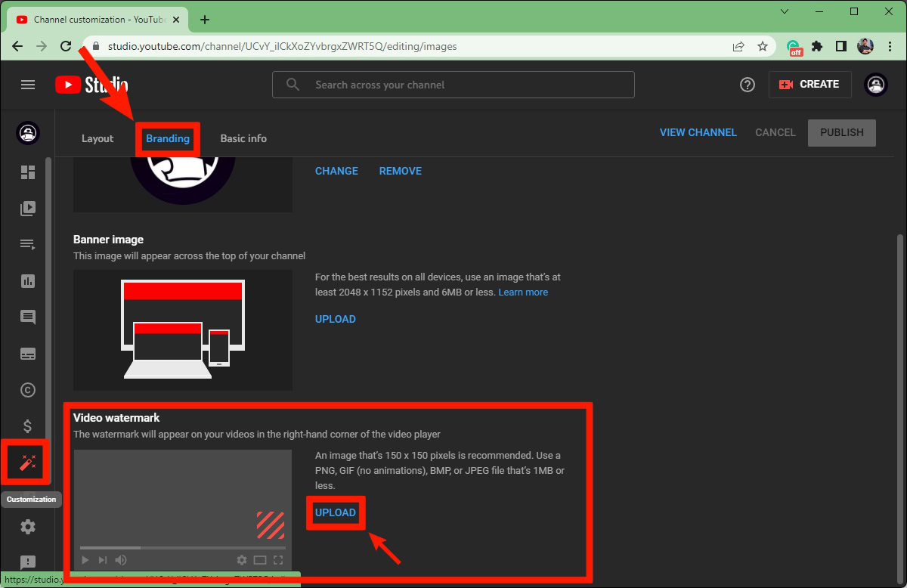Follow the Learn more link for banner image
This screenshot has height=588, width=907.
click(523, 292)
